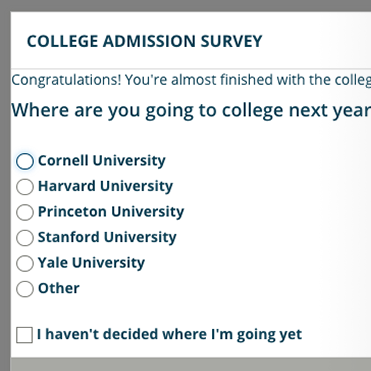
Task: Click the Congratulations intro sentence
Action: click(x=191, y=80)
